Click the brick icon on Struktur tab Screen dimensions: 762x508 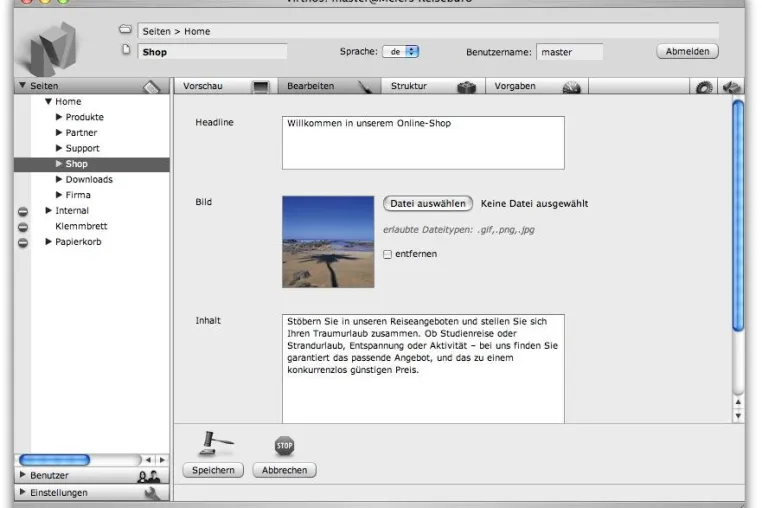pos(467,87)
